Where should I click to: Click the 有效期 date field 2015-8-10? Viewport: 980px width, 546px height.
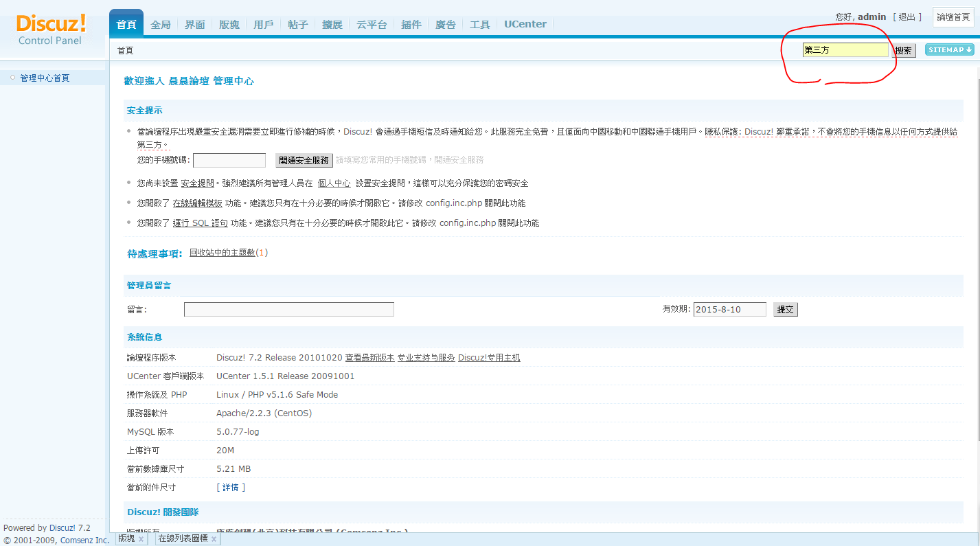pyautogui.click(x=730, y=309)
